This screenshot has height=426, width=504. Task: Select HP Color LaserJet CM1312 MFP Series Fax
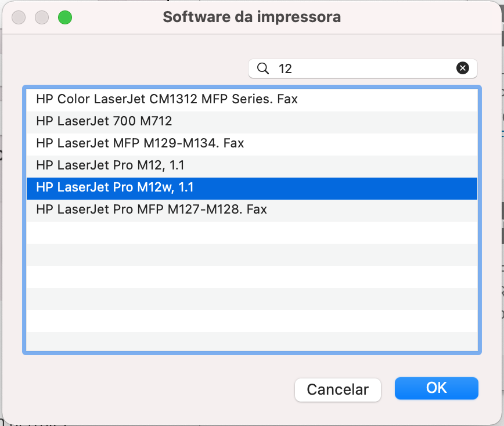(x=167, y=99)
